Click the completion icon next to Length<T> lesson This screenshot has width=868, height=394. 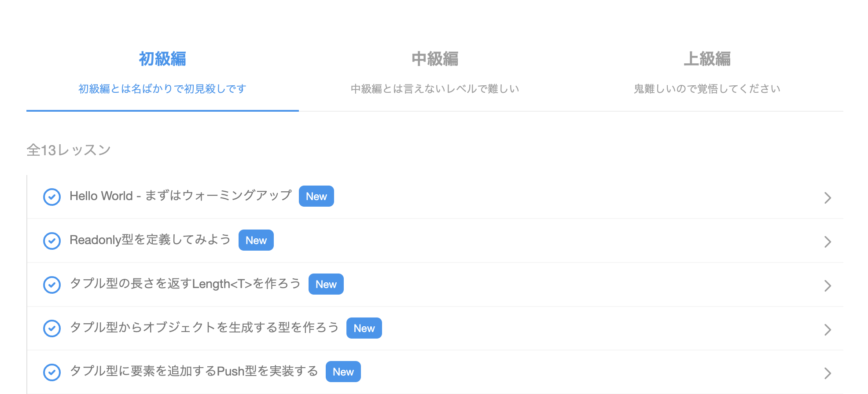click(x=51, y=285)
